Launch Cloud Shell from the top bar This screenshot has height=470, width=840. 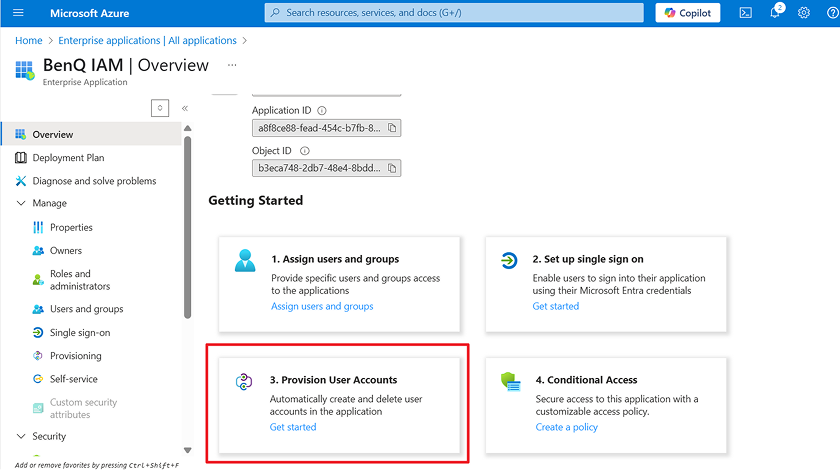[x=745, y=13]
